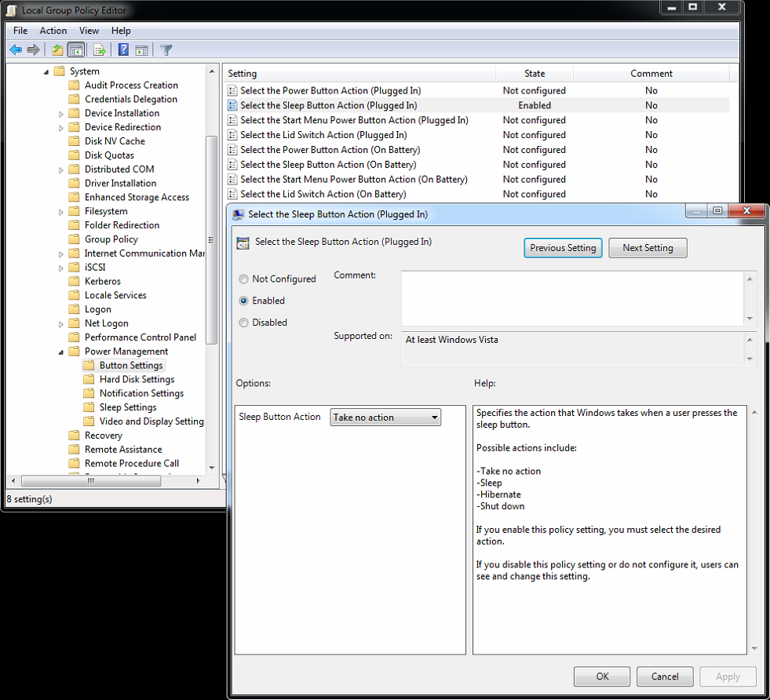Open the View menu
The image size is (770, 700).
89,31
